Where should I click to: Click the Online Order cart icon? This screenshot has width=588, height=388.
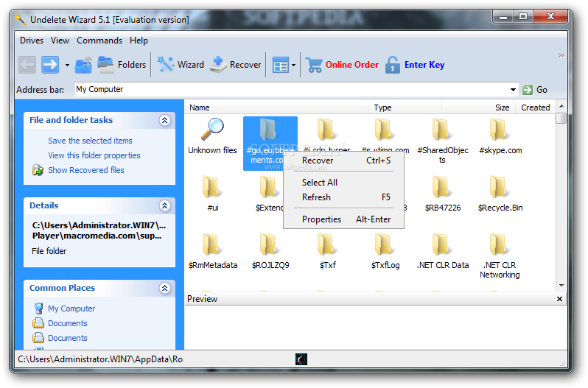[313, 65]
